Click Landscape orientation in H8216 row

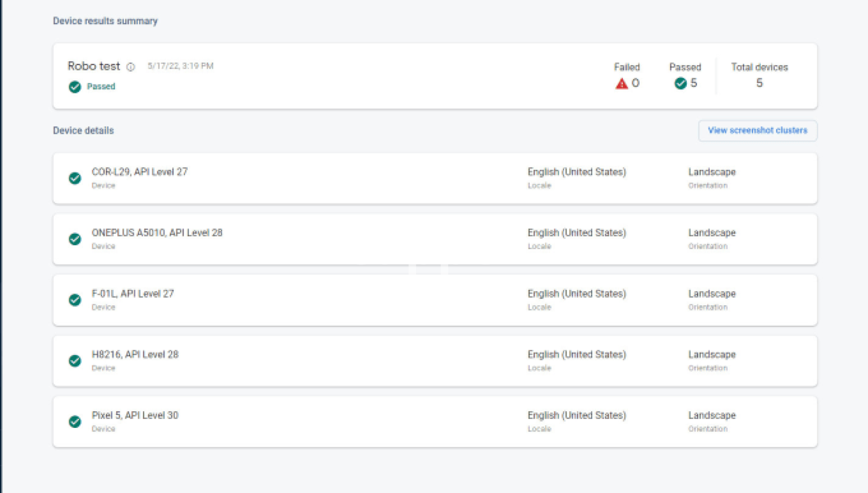[x=712, y=354]
